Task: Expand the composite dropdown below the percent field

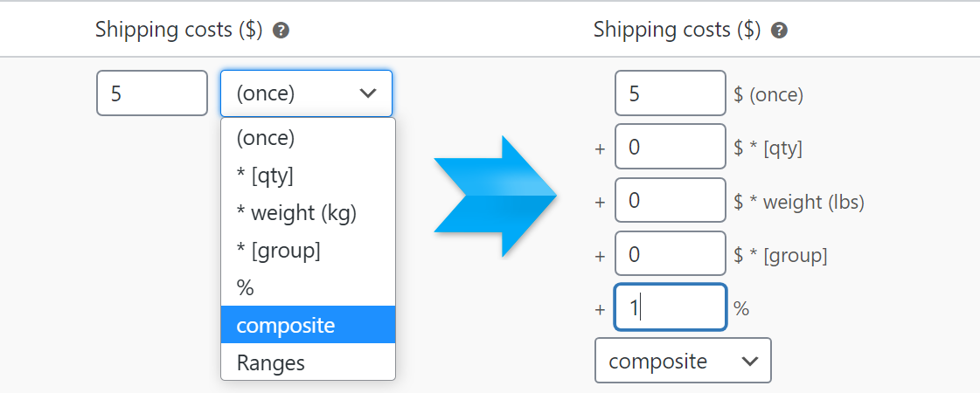Action: tap(683, 361)
